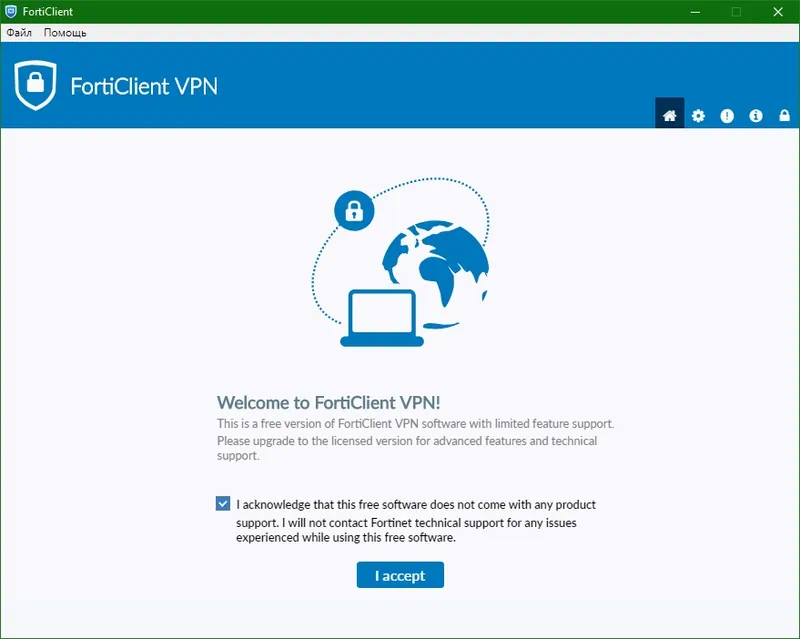800x639 pixels.
Task: Navigate to the Home tab icon
Action: (669, 114)
